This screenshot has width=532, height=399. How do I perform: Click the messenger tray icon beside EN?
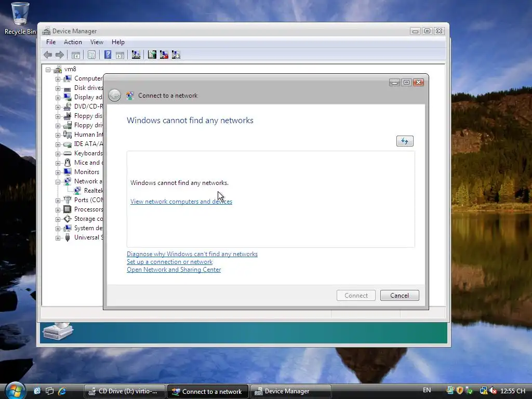(450, 391)
